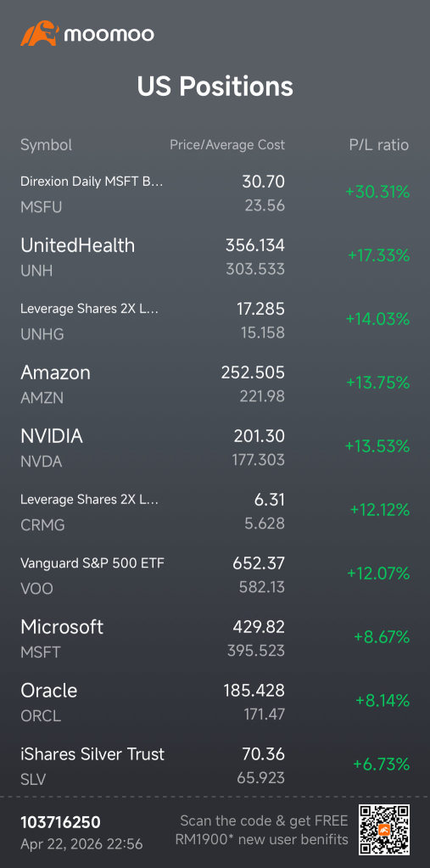
Task: Click the US Positions title
Action: 215,87
